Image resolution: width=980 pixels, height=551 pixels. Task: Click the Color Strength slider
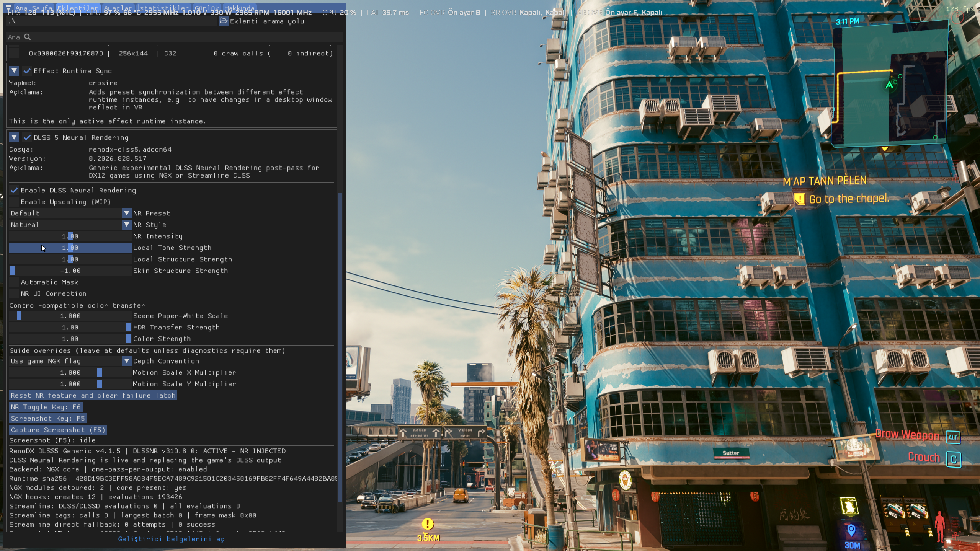[70, 339]
